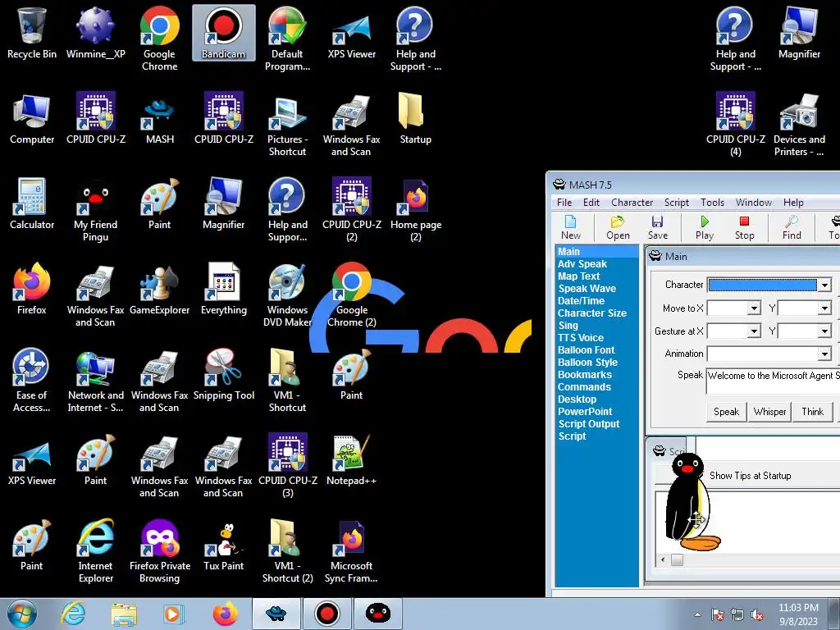This screenshot has height=630, width=840.
Task: Select the Winmine_XP desktop icon
Action: tap(95, 33)
